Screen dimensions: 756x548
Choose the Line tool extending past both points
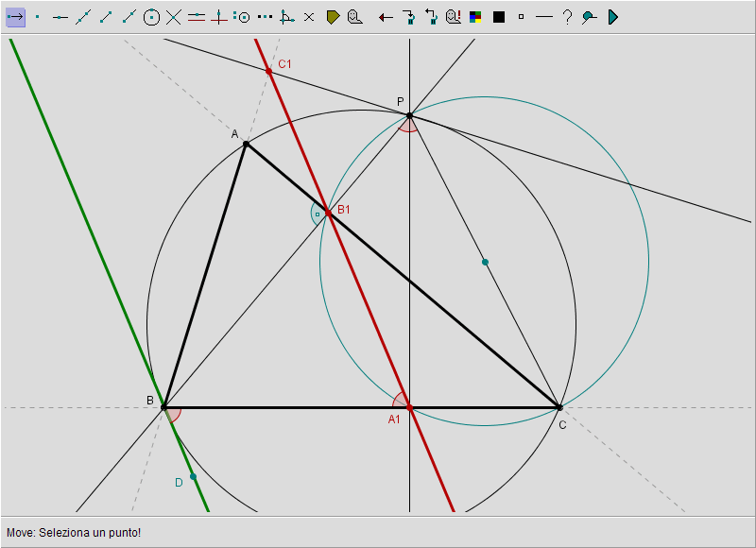point(83,17)
